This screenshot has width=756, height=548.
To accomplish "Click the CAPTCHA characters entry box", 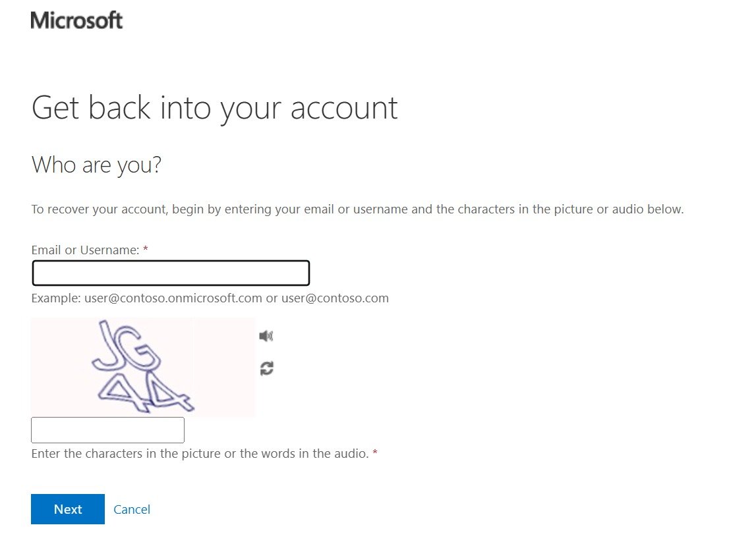I will tap(107, 430).
